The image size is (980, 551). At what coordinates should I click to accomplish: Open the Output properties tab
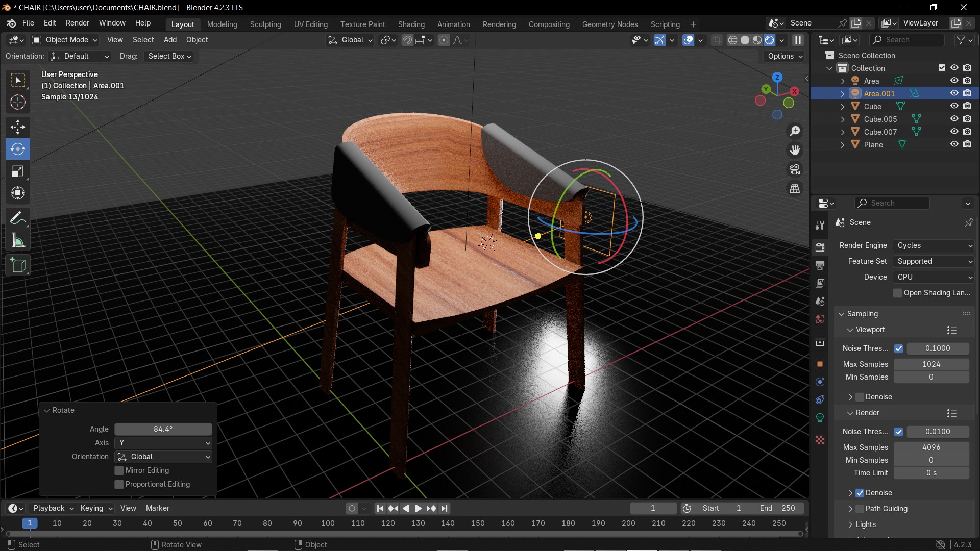820,265
